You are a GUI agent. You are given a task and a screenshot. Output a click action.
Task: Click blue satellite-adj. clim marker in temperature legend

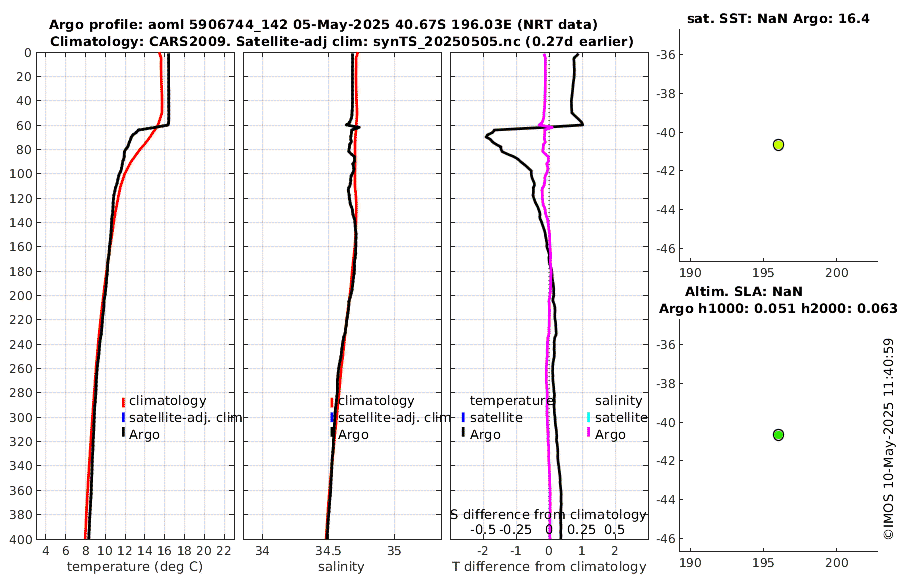pyautogui.click(x=123, y=417)
